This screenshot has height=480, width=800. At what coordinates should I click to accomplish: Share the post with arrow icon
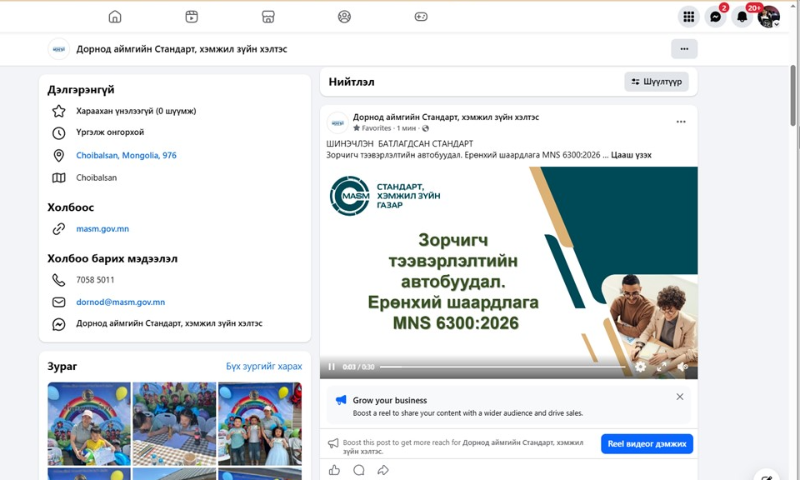(383, 470)
